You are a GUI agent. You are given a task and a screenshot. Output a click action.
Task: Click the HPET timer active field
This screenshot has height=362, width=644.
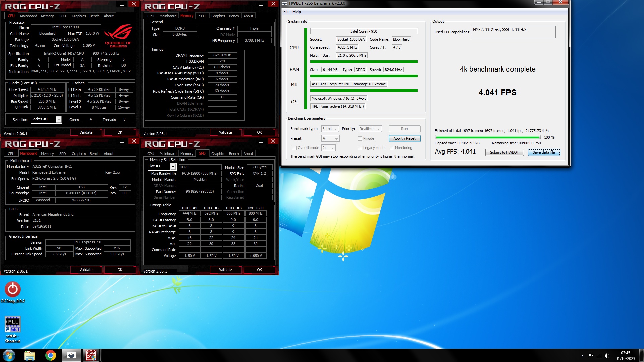337,106
